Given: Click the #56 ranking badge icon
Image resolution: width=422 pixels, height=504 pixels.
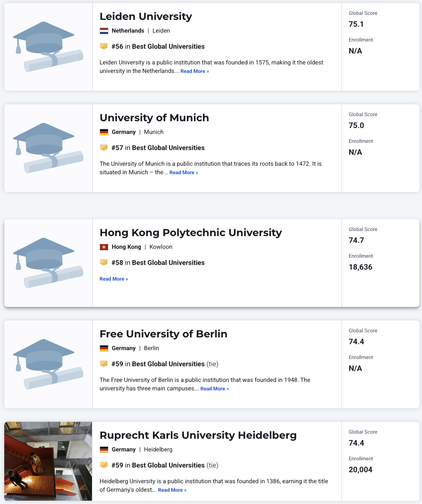Looking at the screenshot, I should pos(104,46).
